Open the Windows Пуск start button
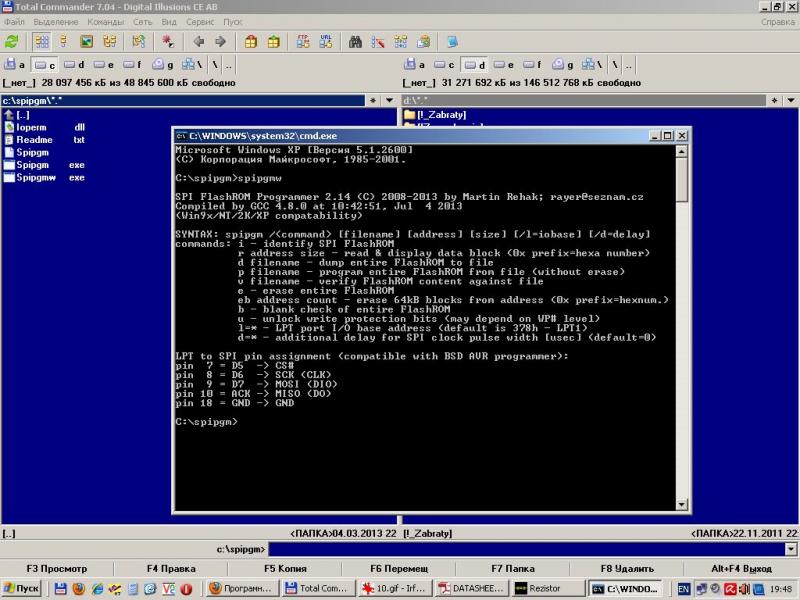The image size is (800, 600). (22, 588)
